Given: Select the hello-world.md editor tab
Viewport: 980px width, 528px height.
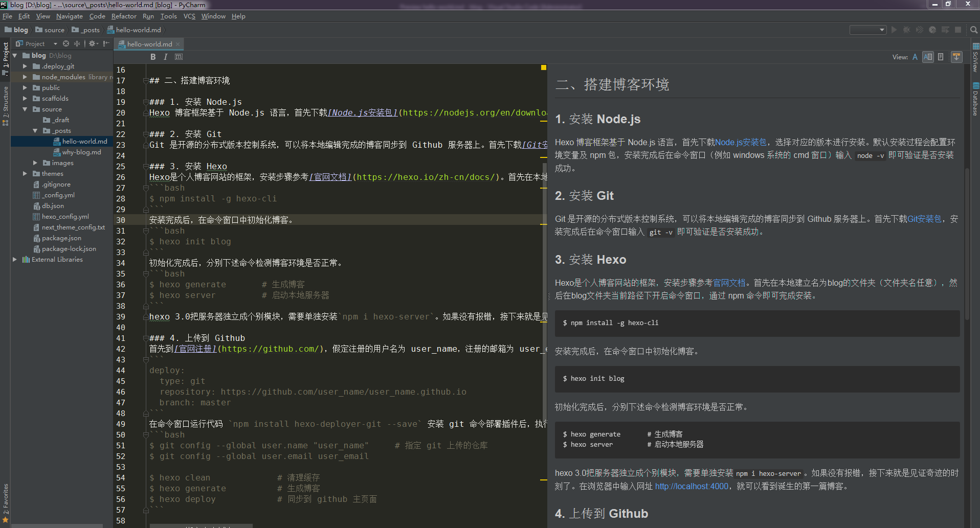Looking at the screenshot, I should pos(149,44).
